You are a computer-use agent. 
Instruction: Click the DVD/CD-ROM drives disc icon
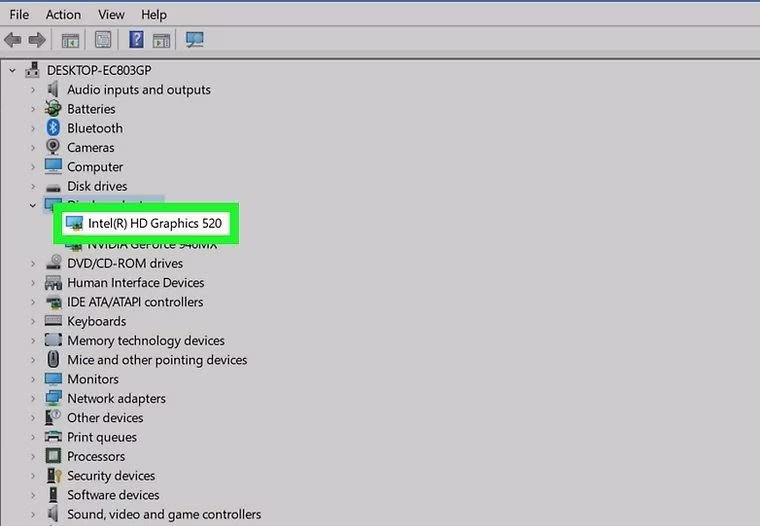click(53, 262)
